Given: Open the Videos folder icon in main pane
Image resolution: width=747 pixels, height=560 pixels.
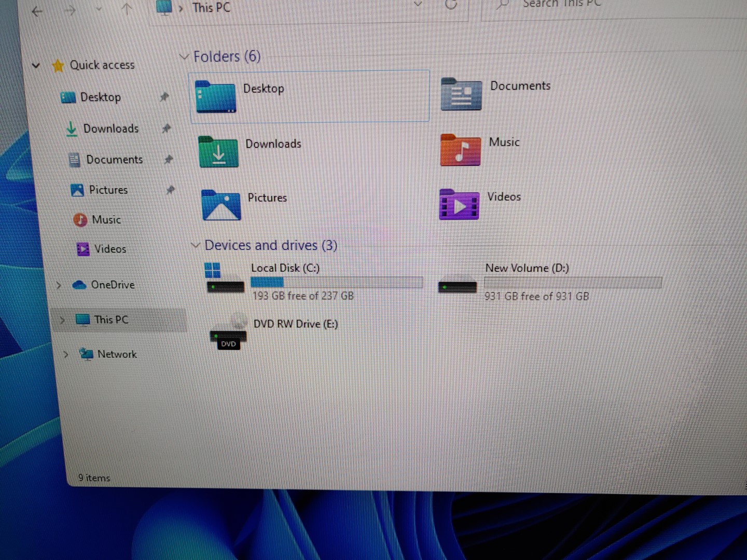Looking at the screenshot, I should [459, 205].
